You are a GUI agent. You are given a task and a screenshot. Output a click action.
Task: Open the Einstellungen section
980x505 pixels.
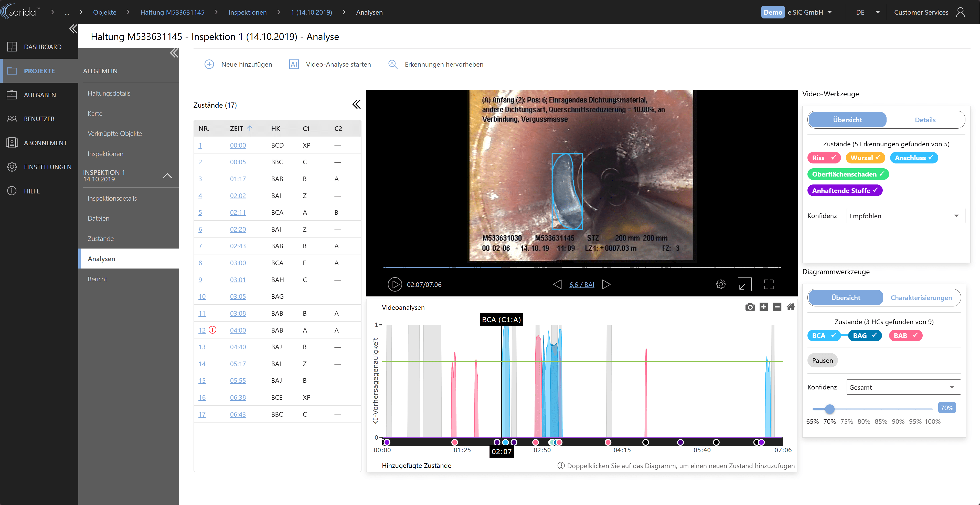(39, 167)
